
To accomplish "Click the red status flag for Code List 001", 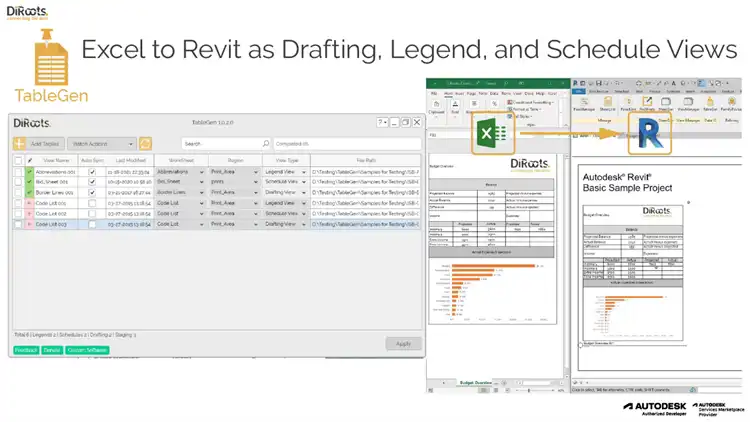I will click(x=30, y=203).
